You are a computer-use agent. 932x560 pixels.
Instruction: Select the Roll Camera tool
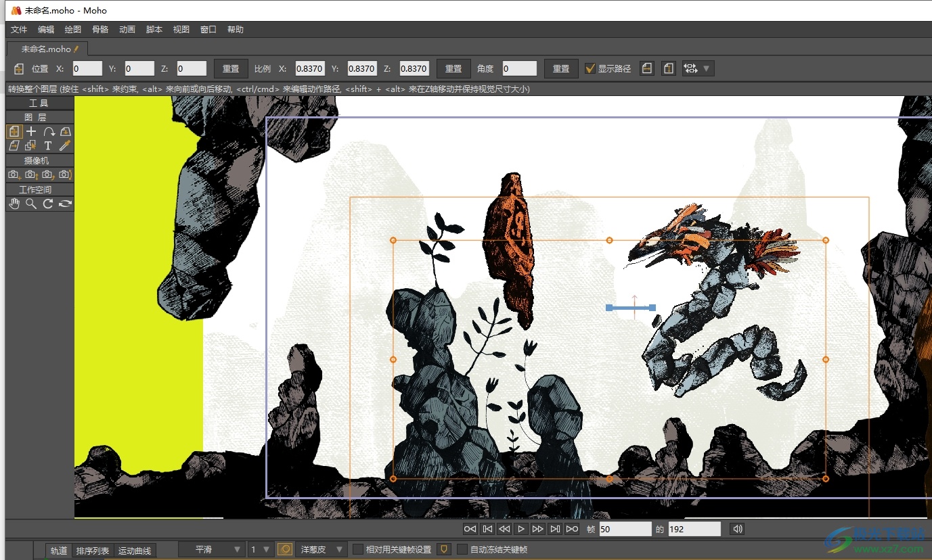[x=48, y=174]
